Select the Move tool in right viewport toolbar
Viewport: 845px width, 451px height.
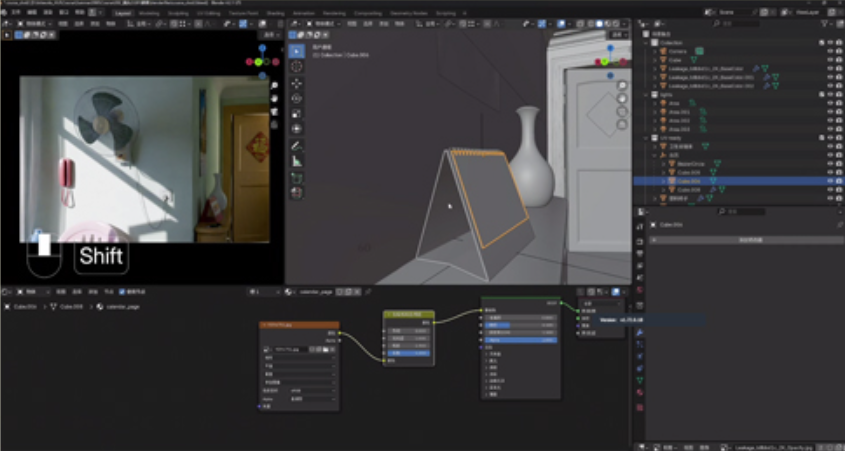coord(296,82)
